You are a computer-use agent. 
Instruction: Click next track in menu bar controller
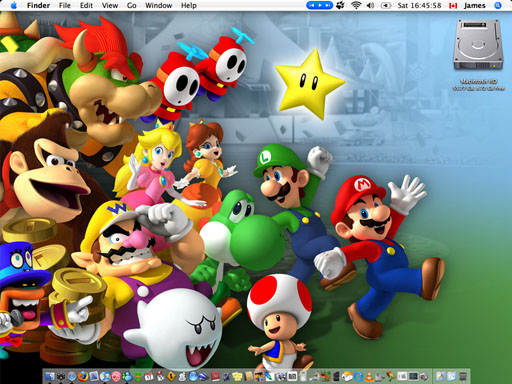(328, 5)
